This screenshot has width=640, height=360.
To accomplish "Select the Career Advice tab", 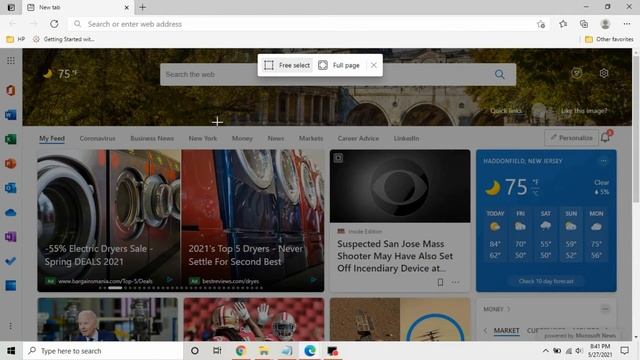I will click(x=358, y=138).
